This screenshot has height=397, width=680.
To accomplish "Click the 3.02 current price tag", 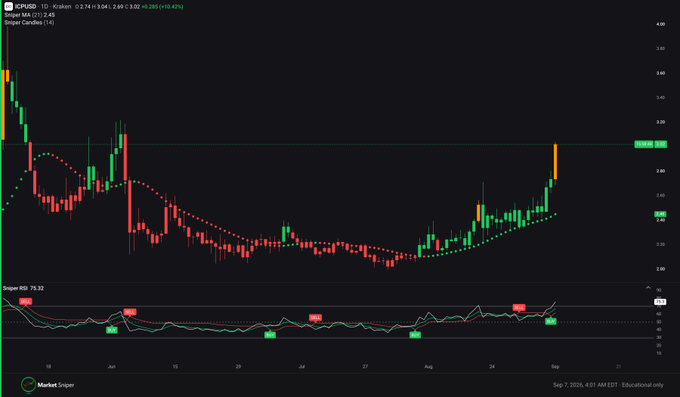I will coord(660,144).
